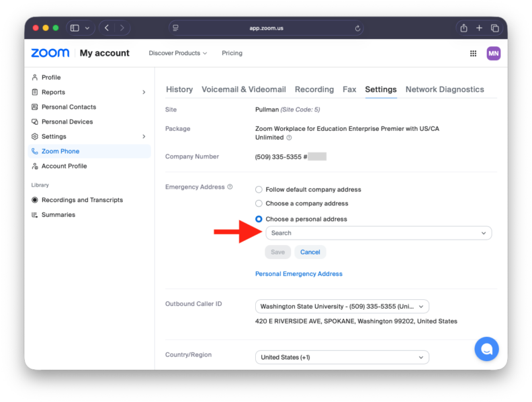Open the MN profile avatar
The image size is (532, 402).
pyautogui.click(x=493, y=53)
